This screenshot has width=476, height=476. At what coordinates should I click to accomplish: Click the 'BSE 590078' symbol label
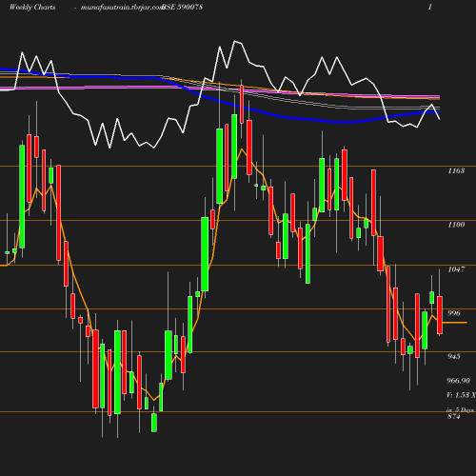183,7
